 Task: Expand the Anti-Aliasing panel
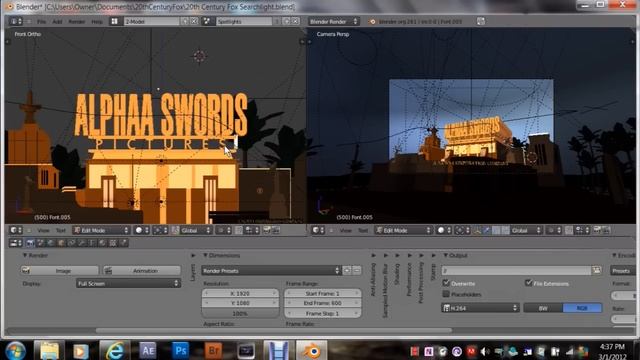pos(373,256)
